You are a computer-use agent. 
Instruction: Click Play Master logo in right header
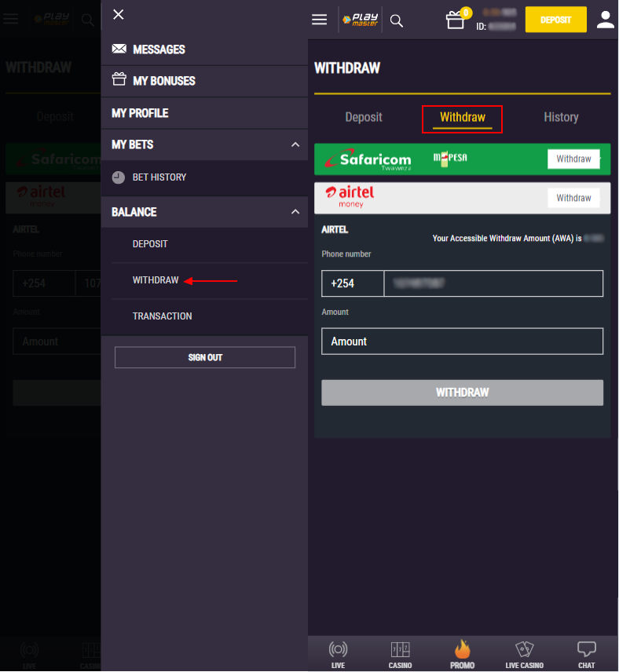tap(361, 20)
